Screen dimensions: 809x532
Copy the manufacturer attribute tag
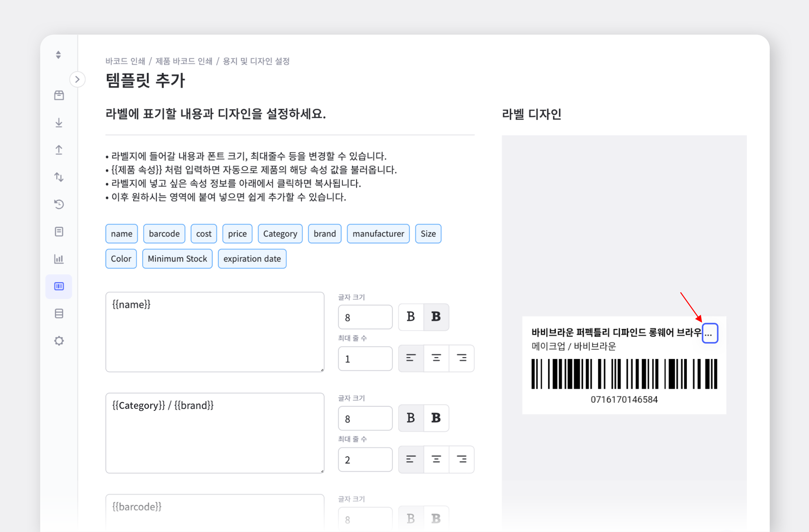point(378,234)
